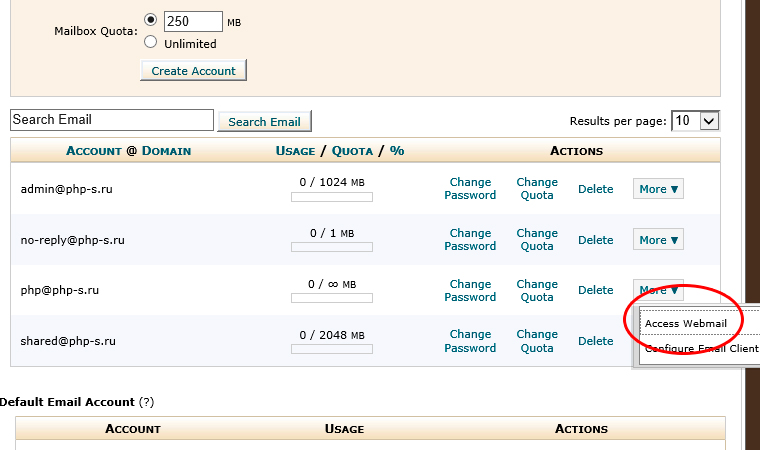
Task: Delete the admin@php-s.ru account
Action: tap(596, 189)
